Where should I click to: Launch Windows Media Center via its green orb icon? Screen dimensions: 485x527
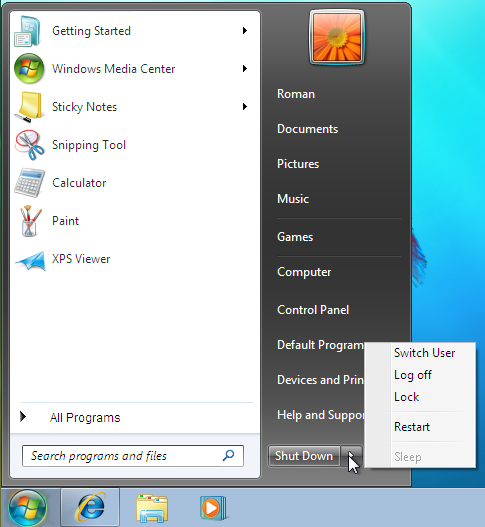point(29,69)
